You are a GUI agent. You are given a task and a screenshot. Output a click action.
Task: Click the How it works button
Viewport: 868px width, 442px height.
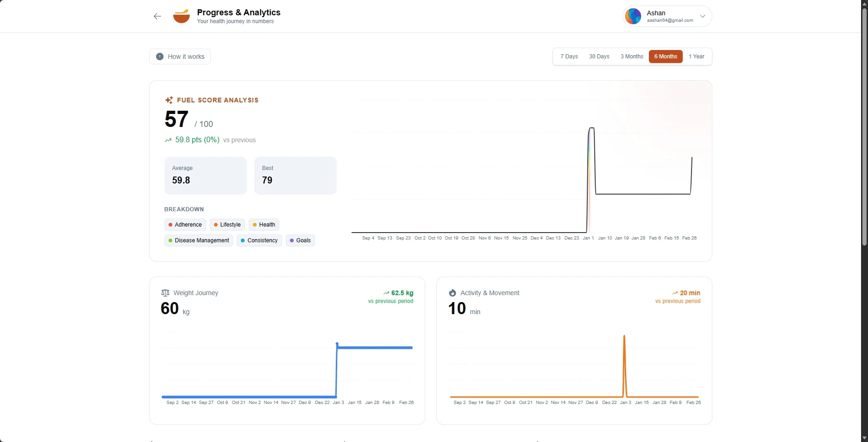(180, 57)
